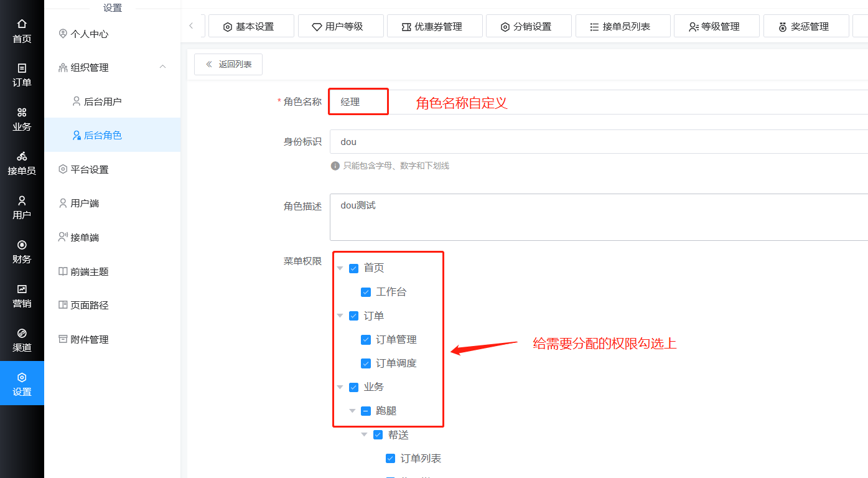Click the 后台用户 person icon

(x=77, y=101)
